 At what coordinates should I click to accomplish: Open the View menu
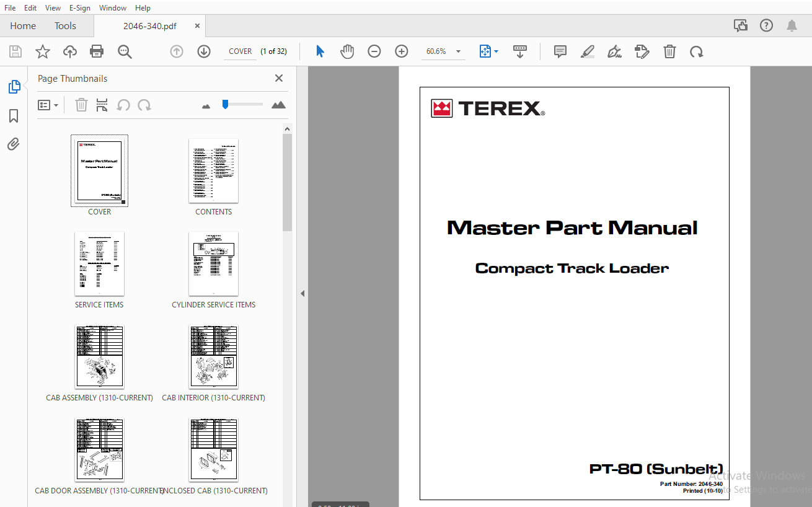53,8
